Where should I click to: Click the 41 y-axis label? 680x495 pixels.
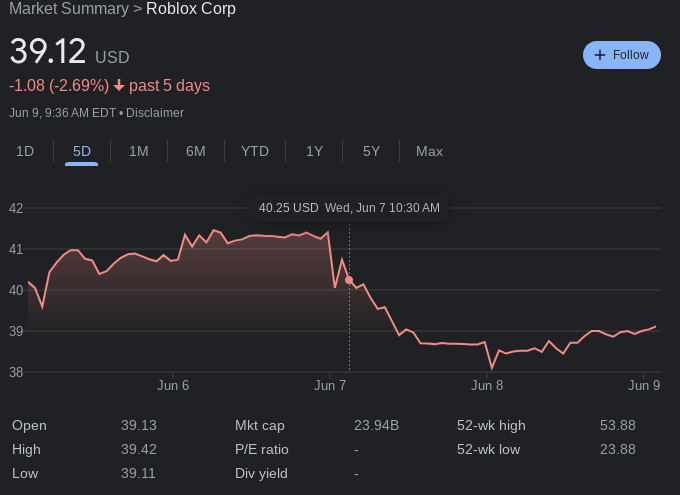16,249
